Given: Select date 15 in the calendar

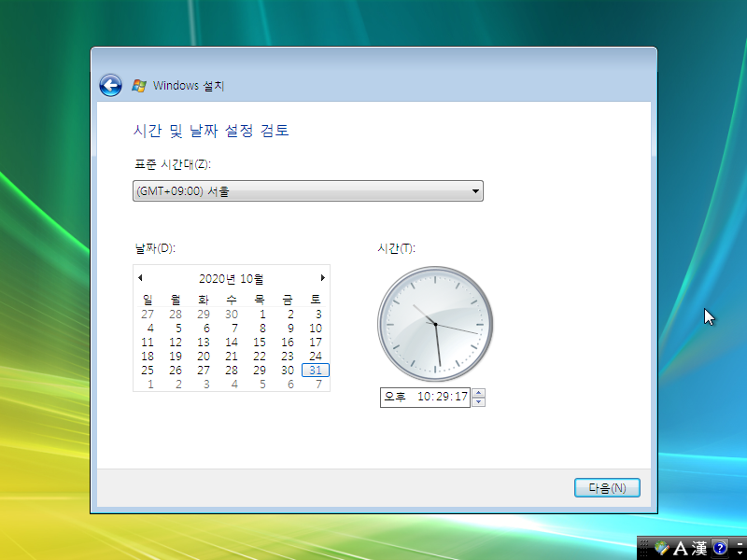Looking at the screenshot, I should click(260, 343).
